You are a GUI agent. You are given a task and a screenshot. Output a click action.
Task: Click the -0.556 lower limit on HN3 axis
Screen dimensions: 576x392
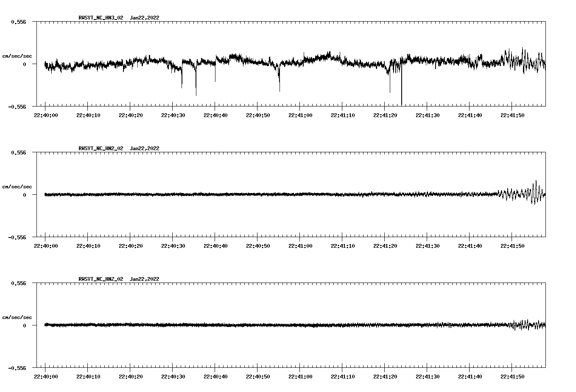(x=17, y=106)
